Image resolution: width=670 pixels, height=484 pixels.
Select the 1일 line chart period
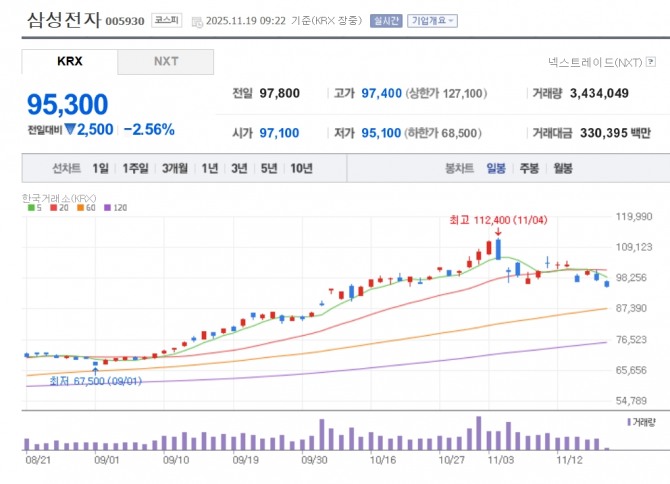(x=100, y=168)
